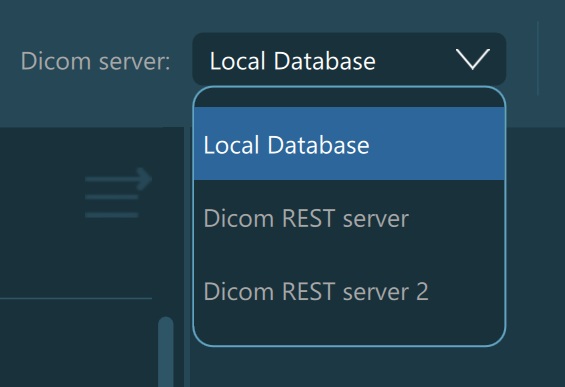Select Local Database in the list
The height and width of the screenshot is (387, 565).
[x=349, y=143]
